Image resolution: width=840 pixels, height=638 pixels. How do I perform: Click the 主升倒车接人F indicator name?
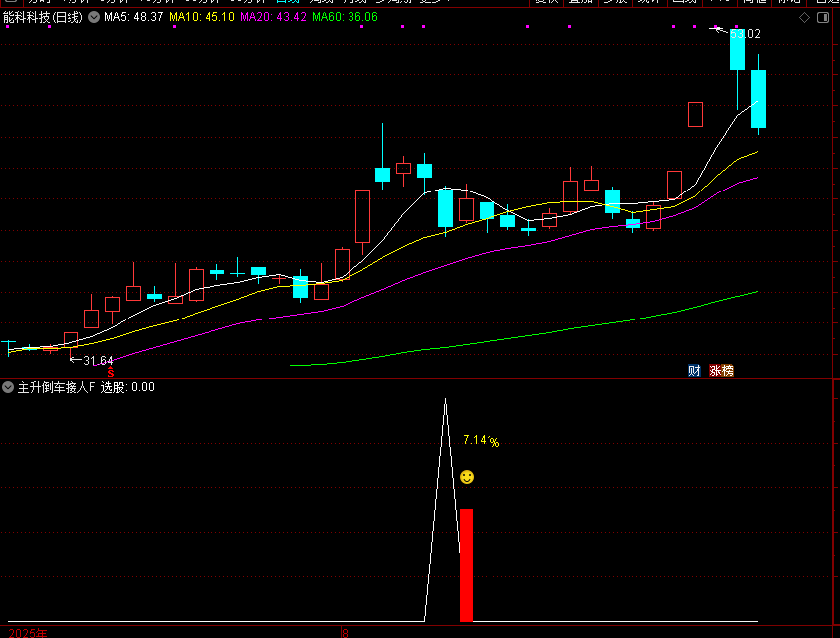pos(57,387)
